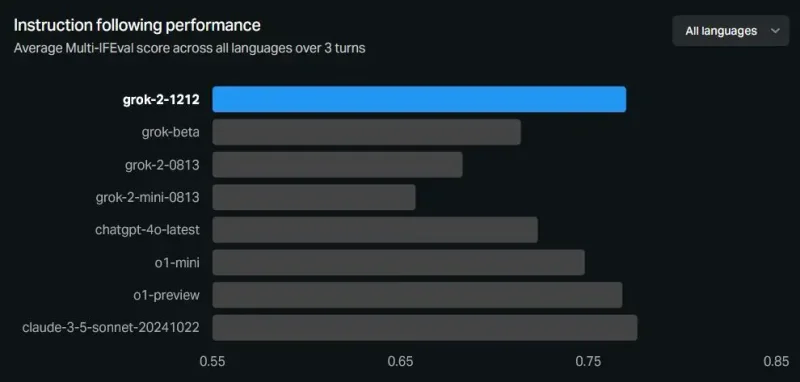Click the o1-mini model label
The height and width of the screenshot is (382, 800).
[178, 262]
